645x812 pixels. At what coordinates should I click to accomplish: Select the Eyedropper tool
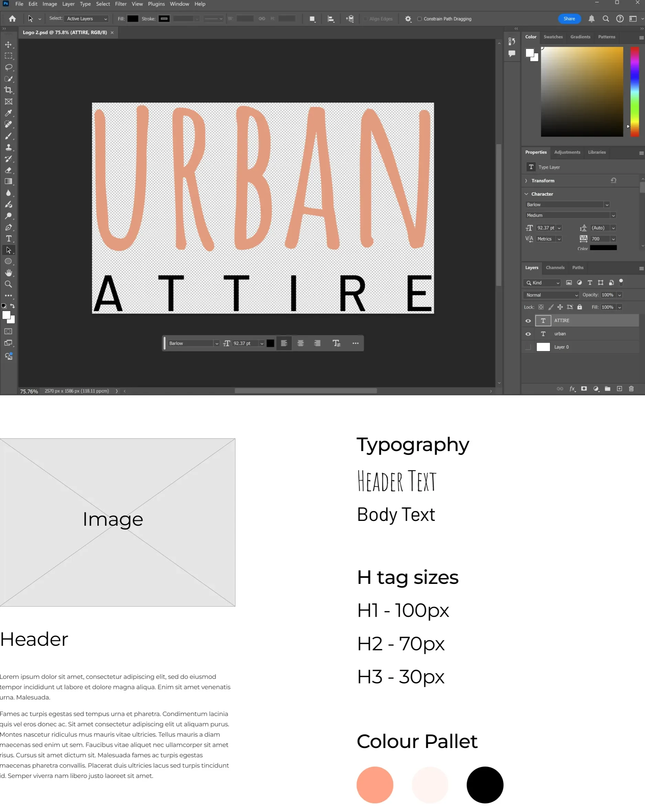coord(8,113)
